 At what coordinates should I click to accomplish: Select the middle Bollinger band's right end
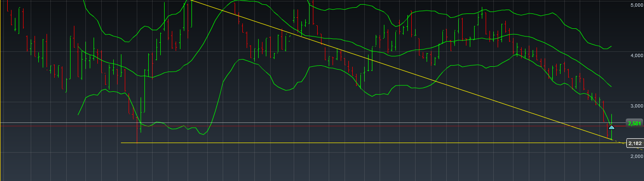coord(610,86)
